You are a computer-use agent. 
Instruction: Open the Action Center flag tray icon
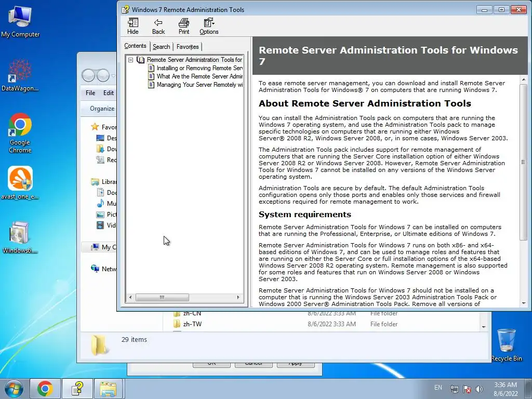coord(467,389)
